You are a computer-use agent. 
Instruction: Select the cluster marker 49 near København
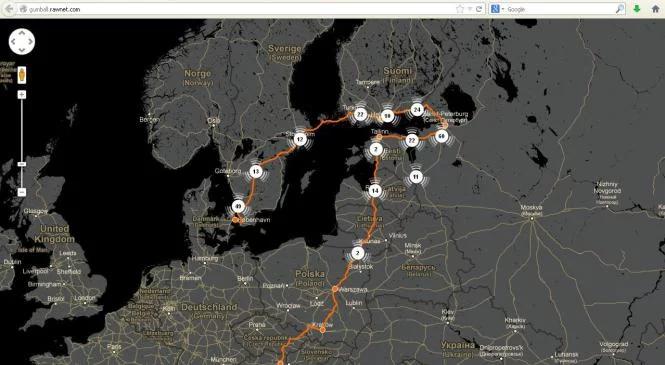238,207
